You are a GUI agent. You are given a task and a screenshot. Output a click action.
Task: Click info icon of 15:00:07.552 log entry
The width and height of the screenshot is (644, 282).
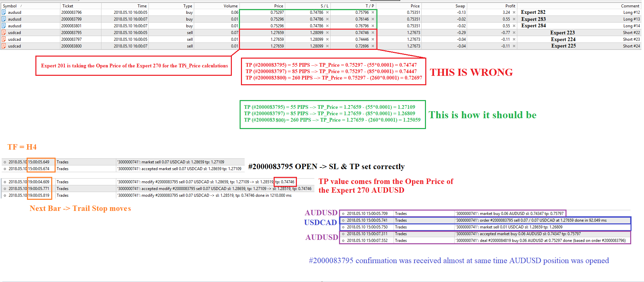coord(343,241)
